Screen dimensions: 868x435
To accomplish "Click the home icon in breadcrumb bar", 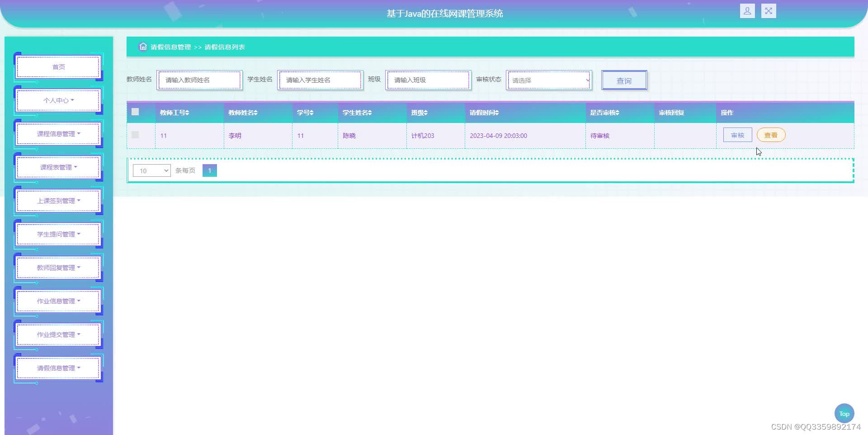I will click(x=143, y=47).
